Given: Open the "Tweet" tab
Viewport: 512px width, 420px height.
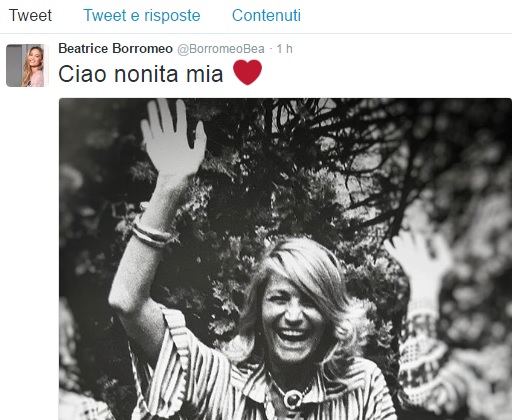Looking at the screenshot, I should click(x=30, y=15).
